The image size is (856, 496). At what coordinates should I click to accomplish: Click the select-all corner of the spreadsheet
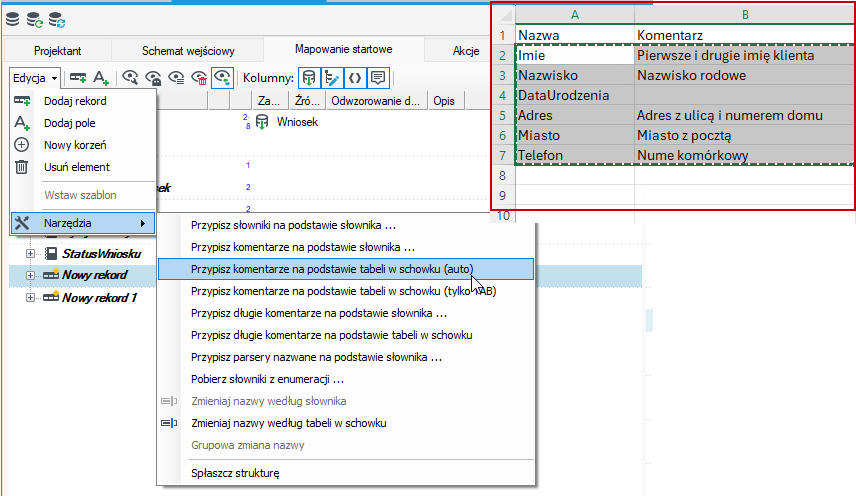click(503, 15)
